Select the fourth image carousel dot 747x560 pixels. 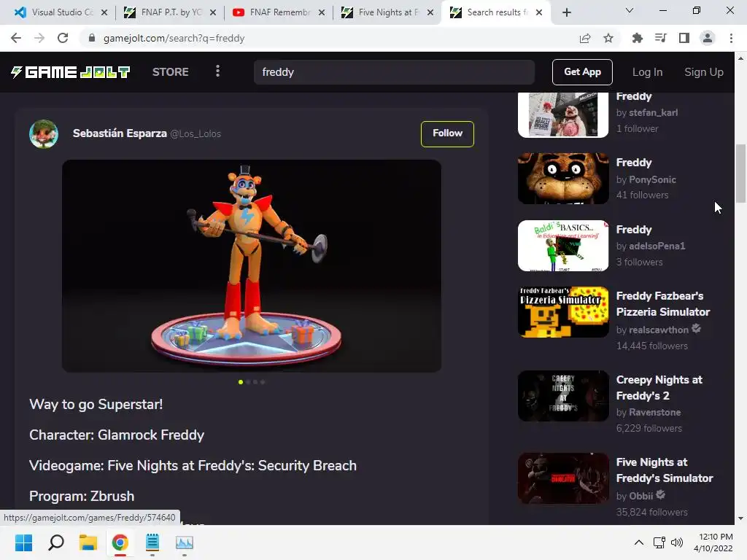click(x=263, y=382)
